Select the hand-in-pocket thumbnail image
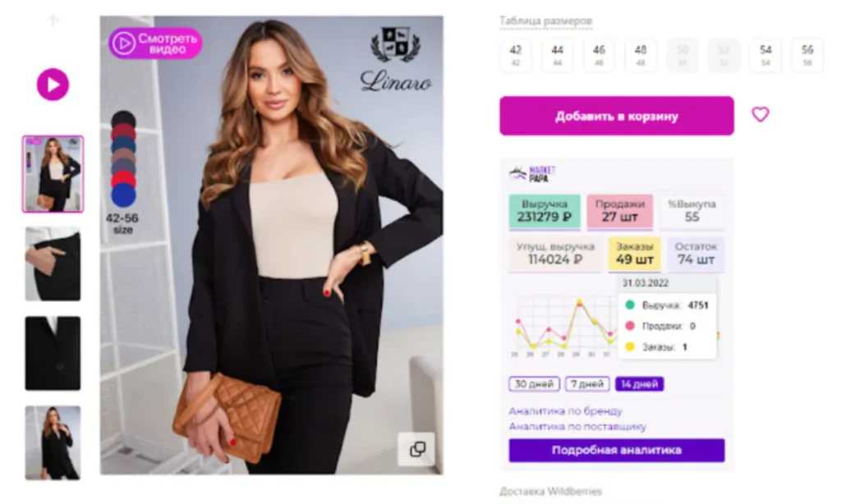The height and width of the screenshot is (504, 841). [53, 263]
